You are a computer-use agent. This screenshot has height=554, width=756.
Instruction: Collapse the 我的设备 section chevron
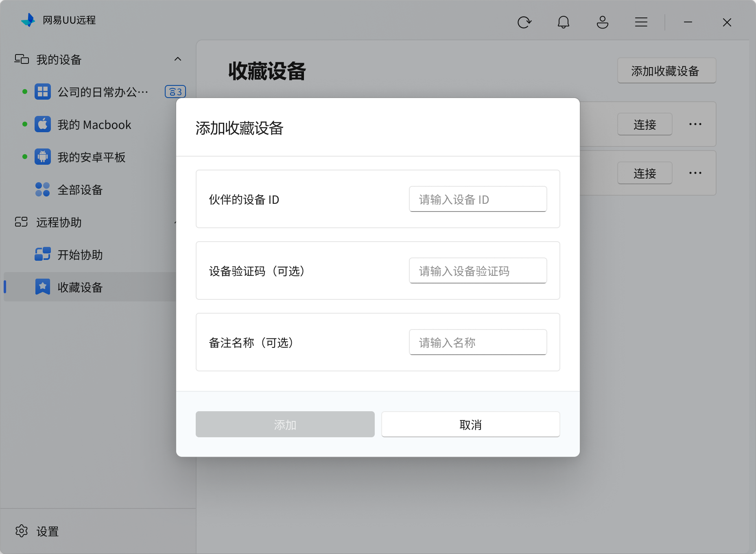178,59
